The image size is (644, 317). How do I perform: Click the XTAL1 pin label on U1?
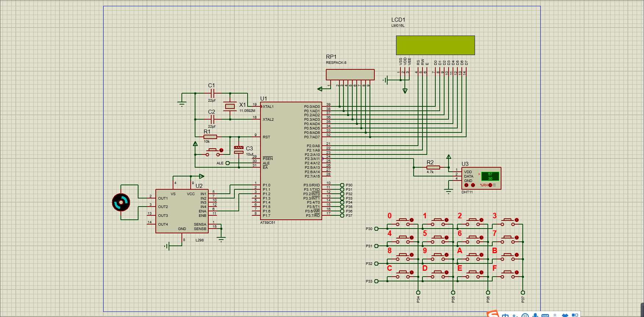(x=268, y=107)
